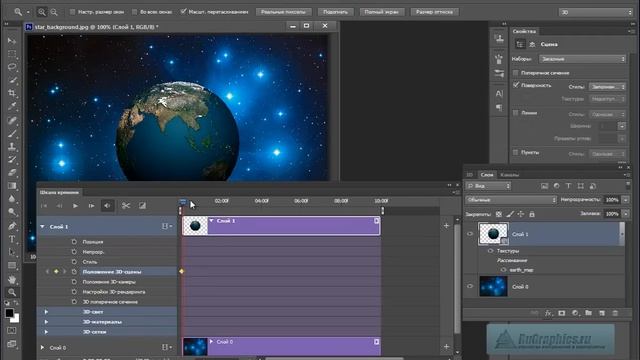Select keyframe diamond on Положение 3D-сцены row

pos(182,271)
